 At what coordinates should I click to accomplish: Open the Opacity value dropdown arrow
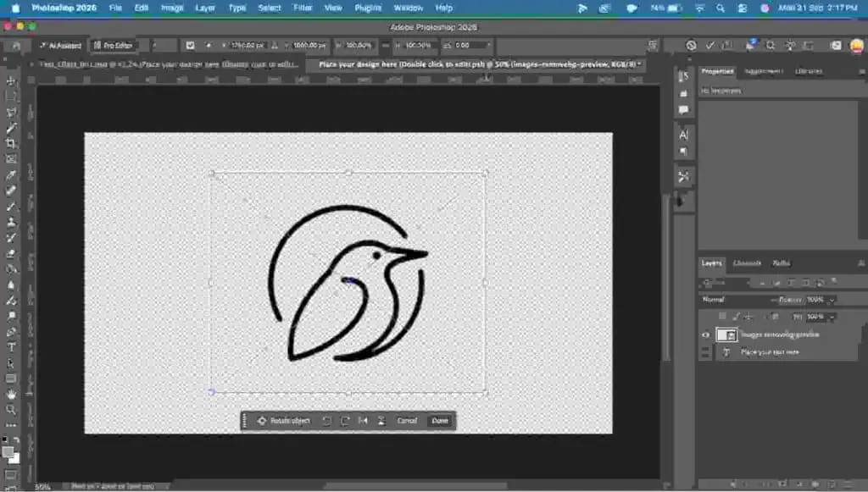click(x=832, y=300)
